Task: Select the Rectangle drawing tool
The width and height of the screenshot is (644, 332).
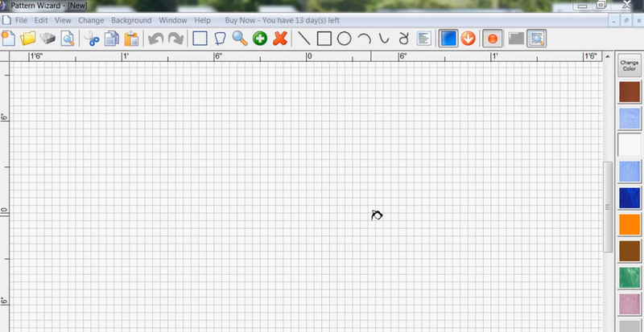Action: tap(324, 39)
